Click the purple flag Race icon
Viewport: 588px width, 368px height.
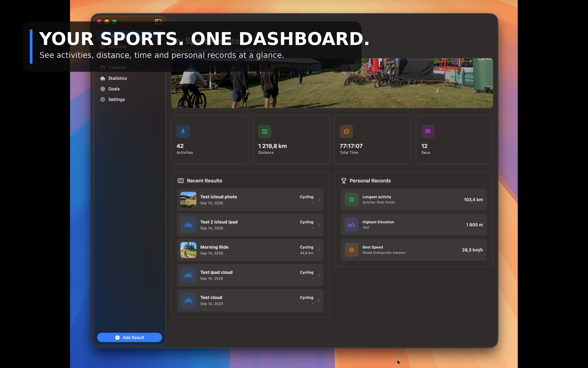click(428, 131)
